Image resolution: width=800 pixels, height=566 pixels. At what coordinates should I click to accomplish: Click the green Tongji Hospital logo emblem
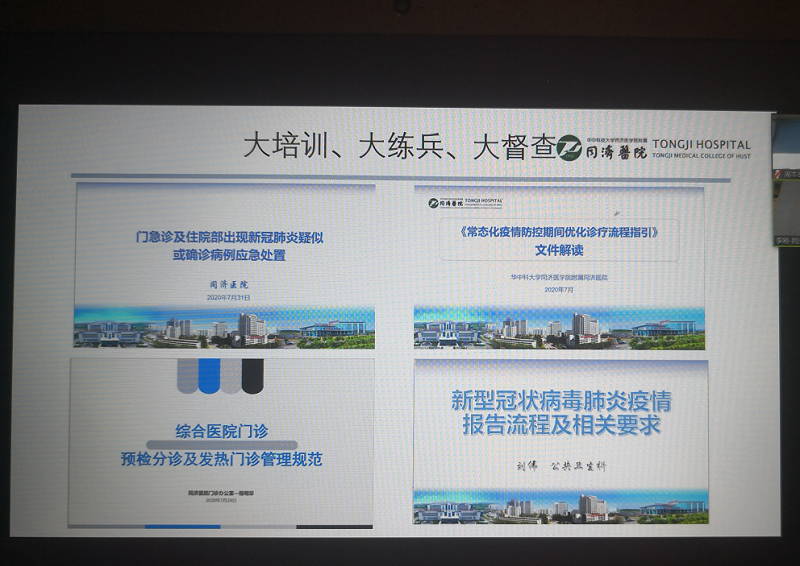click(x=570, y=148)
